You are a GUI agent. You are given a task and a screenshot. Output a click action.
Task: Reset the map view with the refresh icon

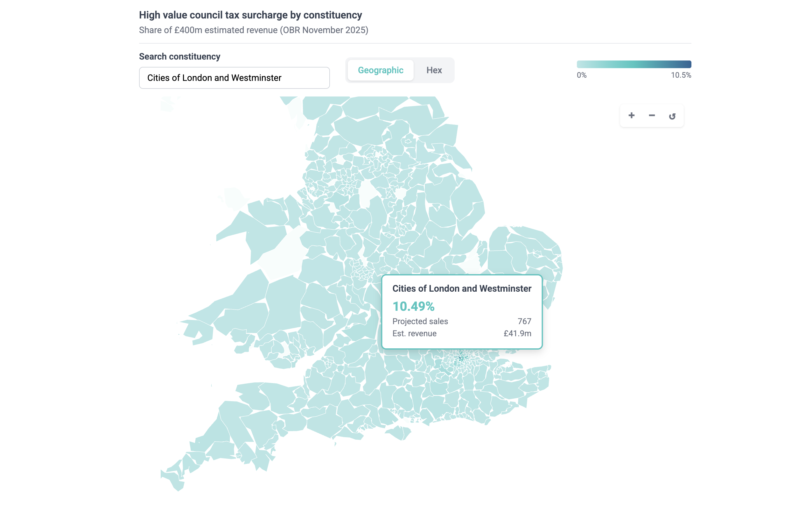click(672, 117)
